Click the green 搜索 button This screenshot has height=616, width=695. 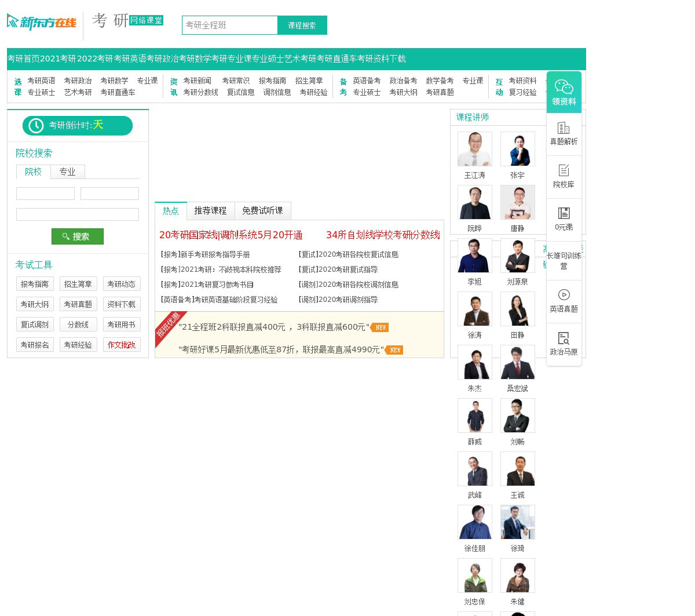(x=77, y=236)
